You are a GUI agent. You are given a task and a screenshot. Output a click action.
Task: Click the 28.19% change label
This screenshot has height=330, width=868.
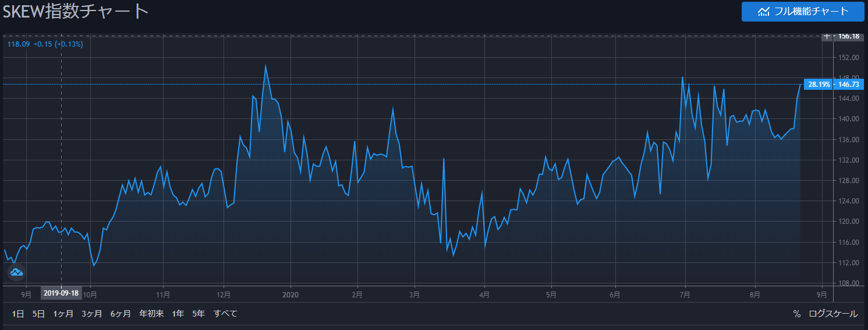click(x=819, y=85)
